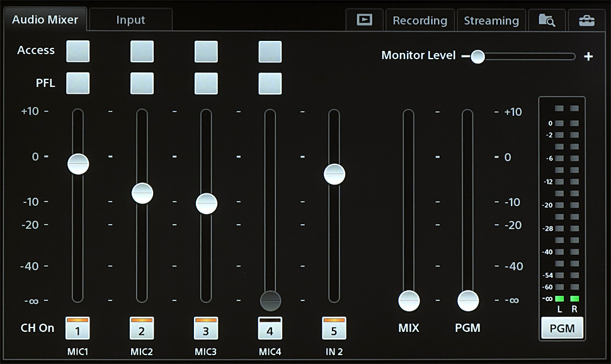611x364 pixels.
Task: Toggle CH On button 1 for MIC1
Action: click(x=77, y=328)
